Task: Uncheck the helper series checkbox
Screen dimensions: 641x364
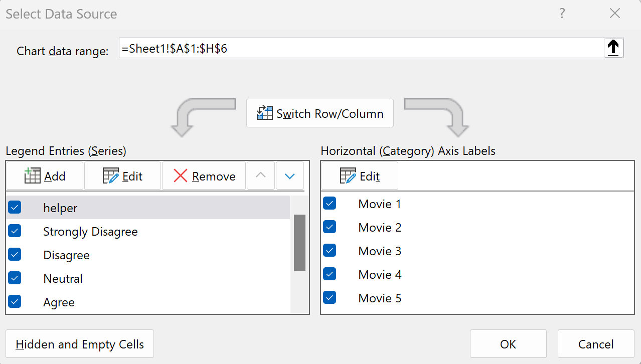Action: [x=15, y=208]
